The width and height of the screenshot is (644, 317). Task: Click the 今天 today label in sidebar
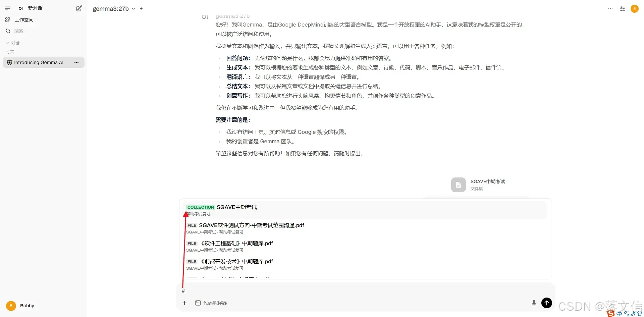[x=10, y=52]
